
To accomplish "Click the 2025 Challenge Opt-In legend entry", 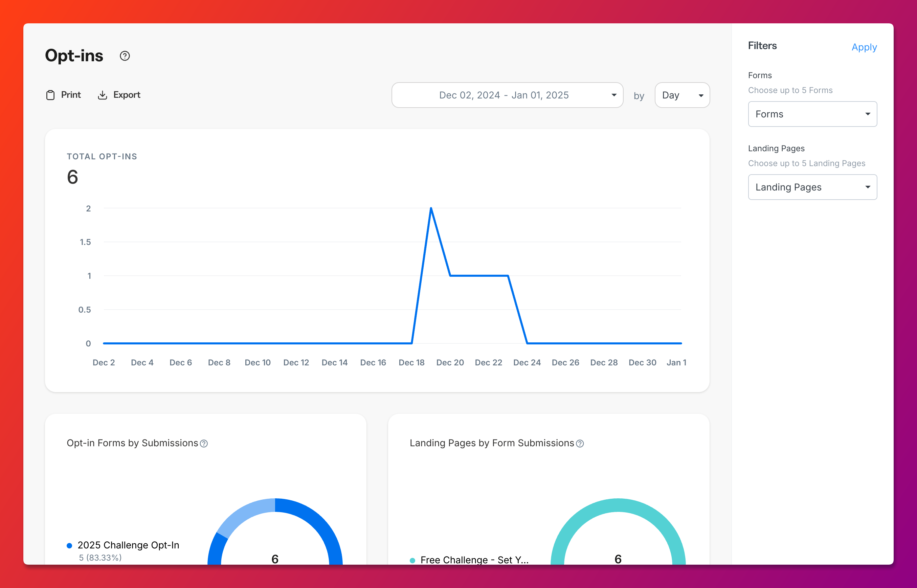I will click(128, 545).
